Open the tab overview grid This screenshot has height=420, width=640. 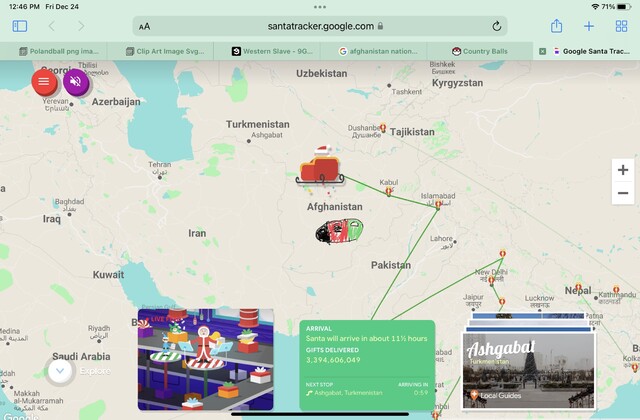621,27
